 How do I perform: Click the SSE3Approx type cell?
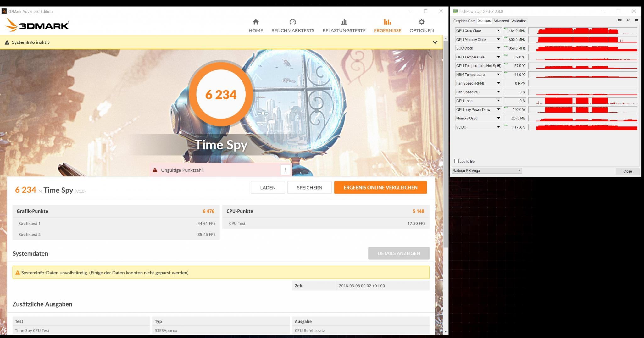tap(221, 330)
